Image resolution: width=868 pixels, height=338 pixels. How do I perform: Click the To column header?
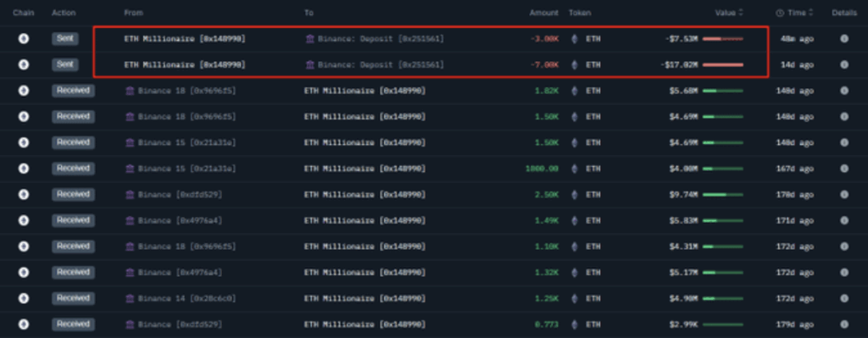[x=309, y=13]
